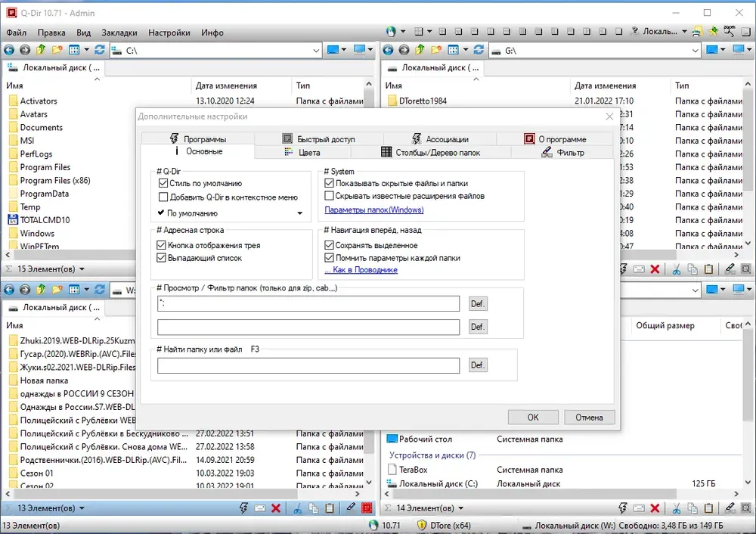756x534 pixels.
Task: Click paste clipboard icon in bottom-left pane
Action: tap(330, 508)
